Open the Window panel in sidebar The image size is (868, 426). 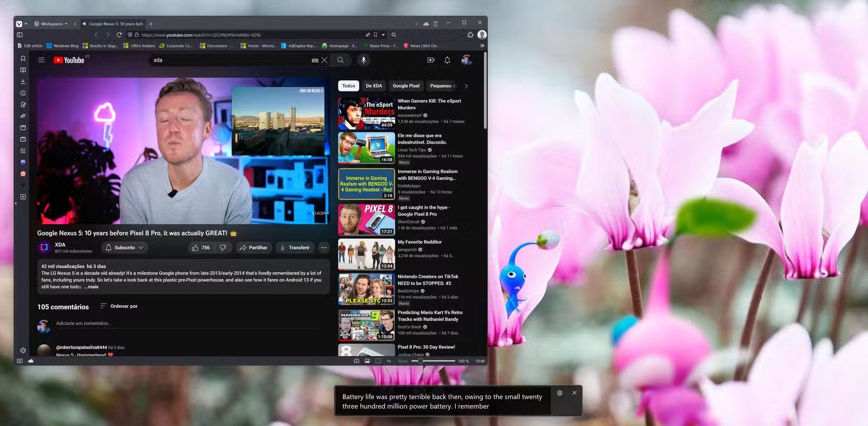click(23, 128)
